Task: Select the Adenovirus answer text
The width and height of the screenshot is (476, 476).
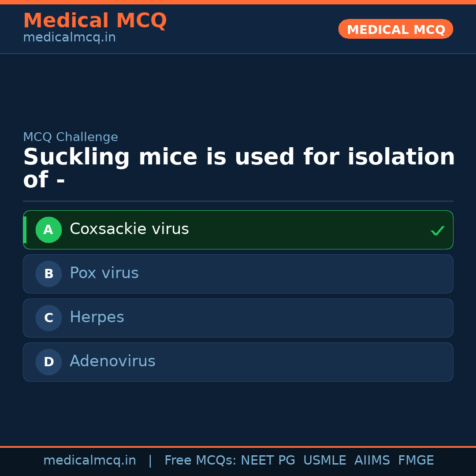Action: pos(112,361)
